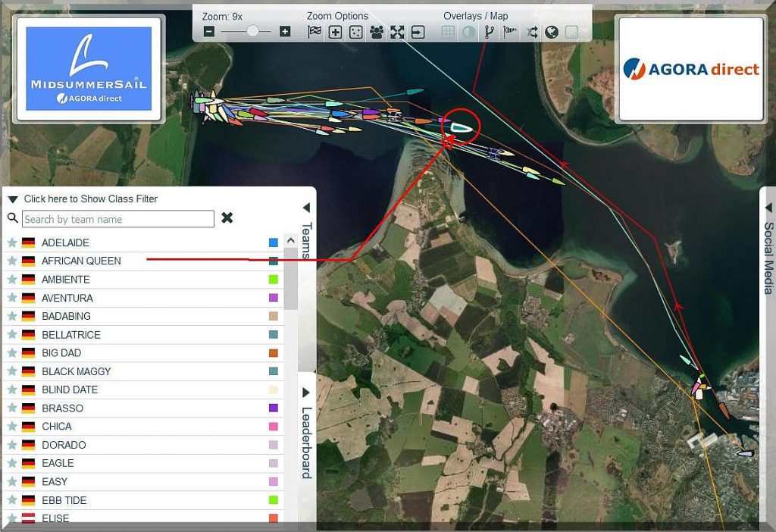Collapse the Teams side panel

pos(306,208)
